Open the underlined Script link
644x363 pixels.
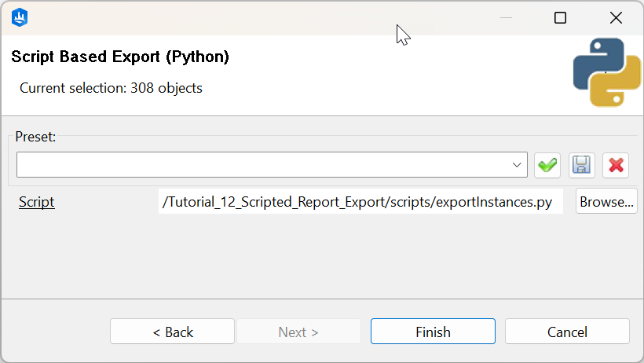[37, 202]
